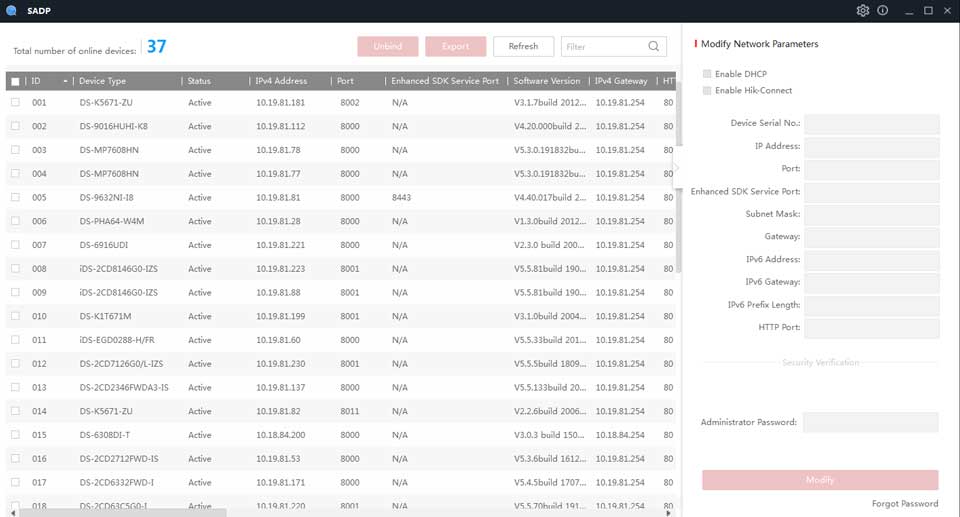Enable Hik-Connect checkbox
This screenshot has height=517, width=960.
click(x=708, y=90)
